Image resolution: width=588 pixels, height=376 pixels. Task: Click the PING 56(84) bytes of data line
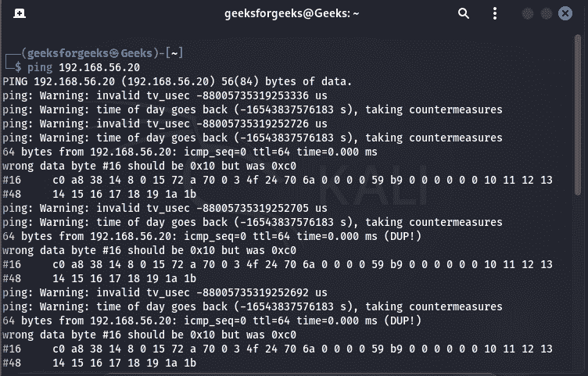177,81
